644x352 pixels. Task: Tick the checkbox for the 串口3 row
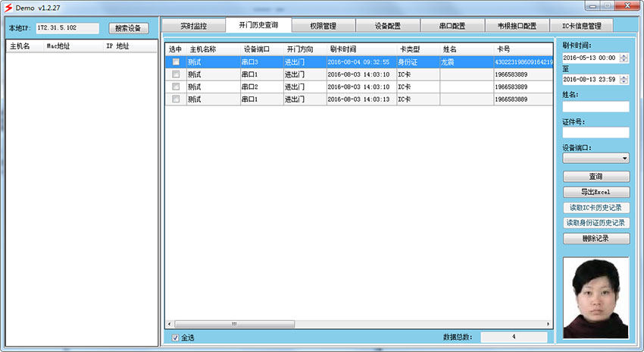(x=176, y=62)
